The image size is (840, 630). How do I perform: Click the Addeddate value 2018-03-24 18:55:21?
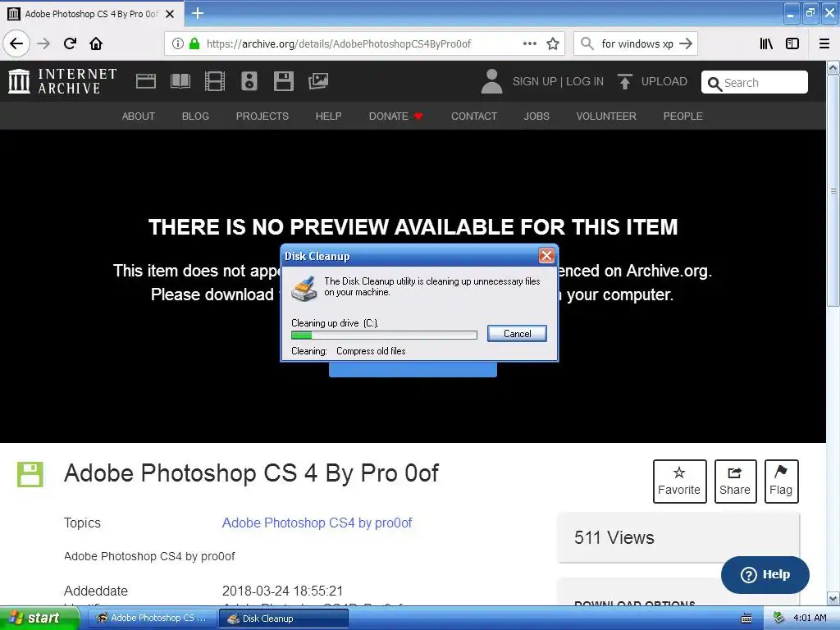282,591
